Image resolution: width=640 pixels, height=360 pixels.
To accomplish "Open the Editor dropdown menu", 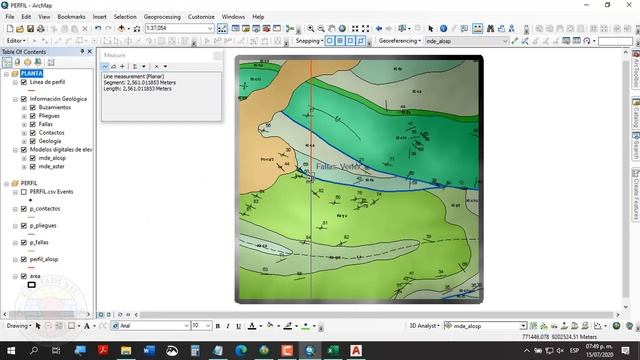I will pyautogui.click(x=16, y=41).
